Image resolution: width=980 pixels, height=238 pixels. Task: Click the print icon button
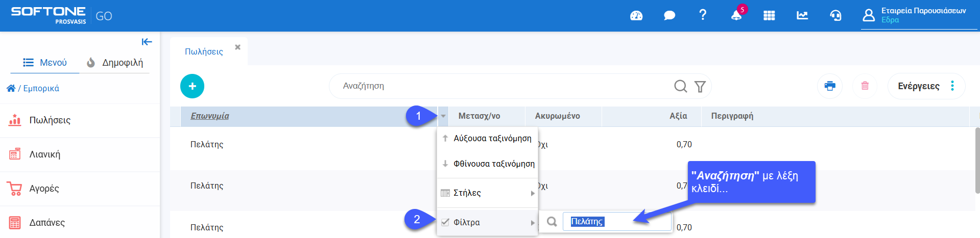830,86
